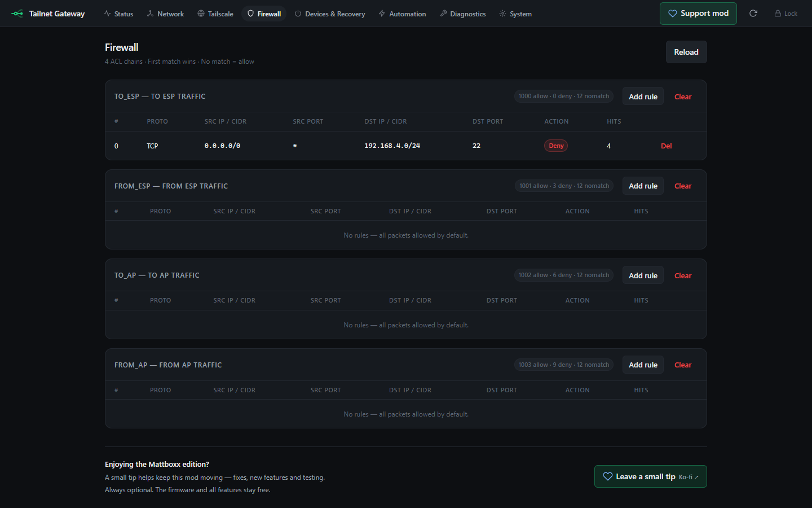Select the Firewall tab
The height and width of the screenshot is (508, 812).
click(x=264, y=14)
